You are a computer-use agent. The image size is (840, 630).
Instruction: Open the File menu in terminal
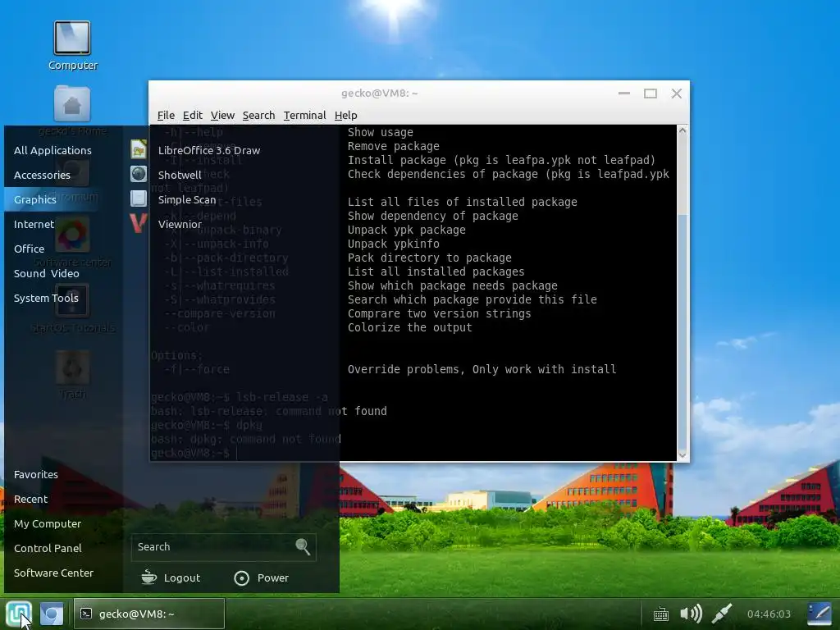[x=166, y=115]
